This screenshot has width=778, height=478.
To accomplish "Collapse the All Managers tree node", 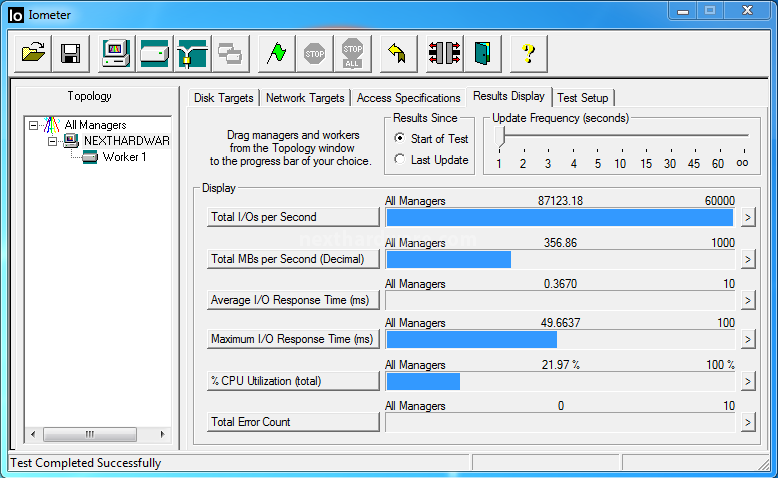I will pos(33,125).
